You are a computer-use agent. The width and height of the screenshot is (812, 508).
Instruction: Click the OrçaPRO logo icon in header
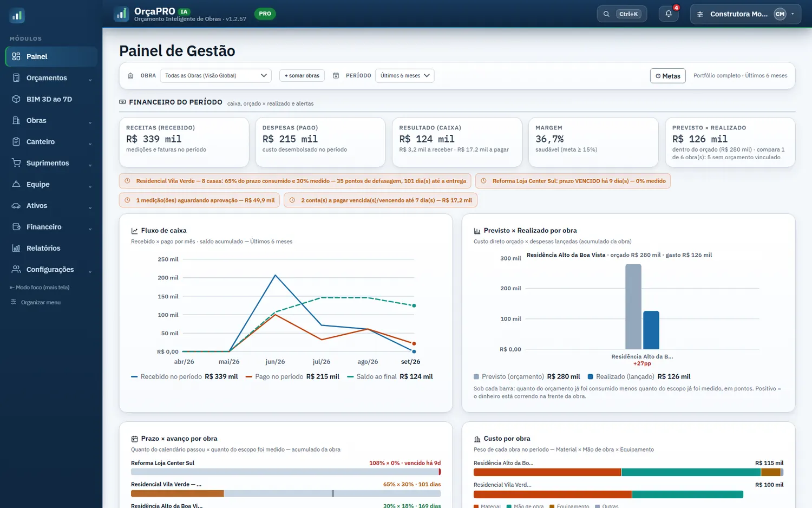click(121, 14)
